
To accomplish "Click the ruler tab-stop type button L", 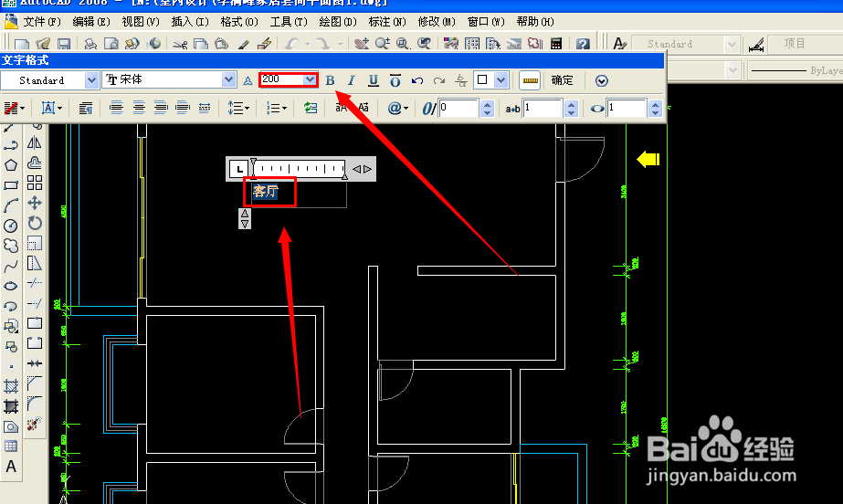I will (238, 169).
